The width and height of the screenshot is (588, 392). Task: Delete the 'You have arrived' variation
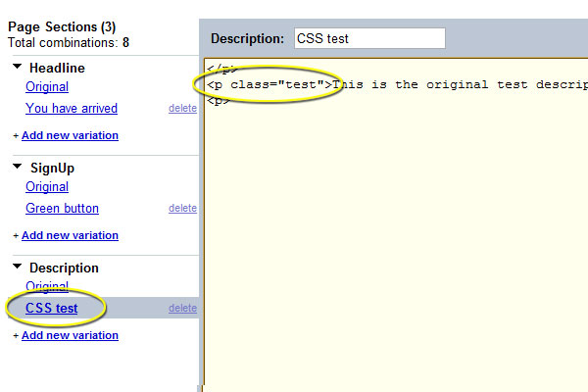coord(182,108)
